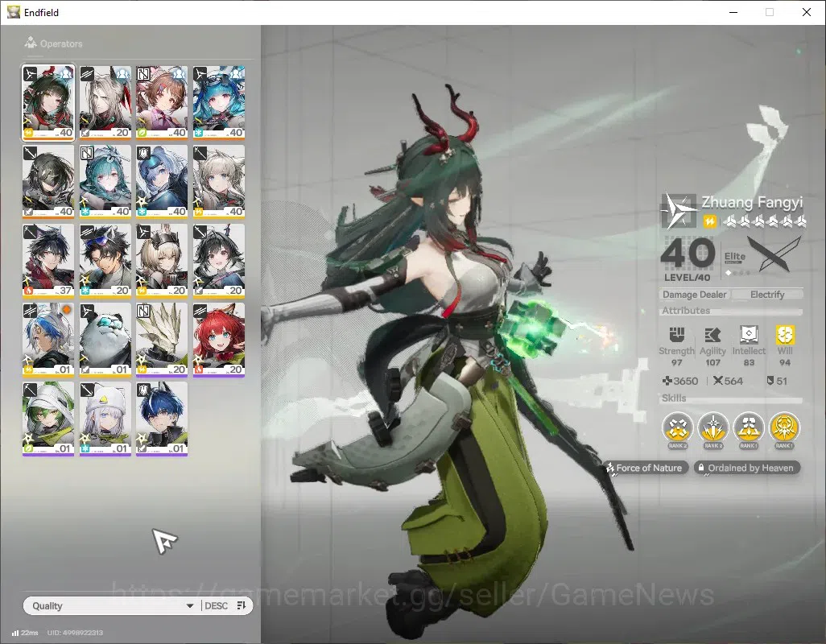Image resolution: width=826 pixels, height=644 pixels.
Task: Select the long grey-haired operator card level 20
Action: pyautogui.click(x=105, y=103)
